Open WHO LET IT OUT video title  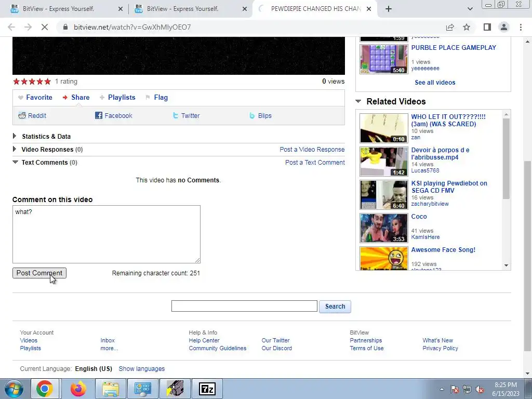pyautogui.click(x=448, y=120)
